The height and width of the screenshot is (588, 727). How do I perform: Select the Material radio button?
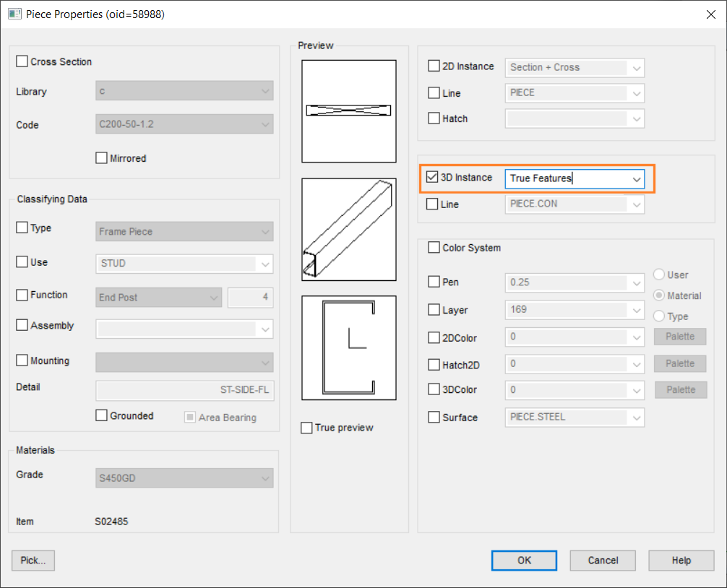coord(659,295)
